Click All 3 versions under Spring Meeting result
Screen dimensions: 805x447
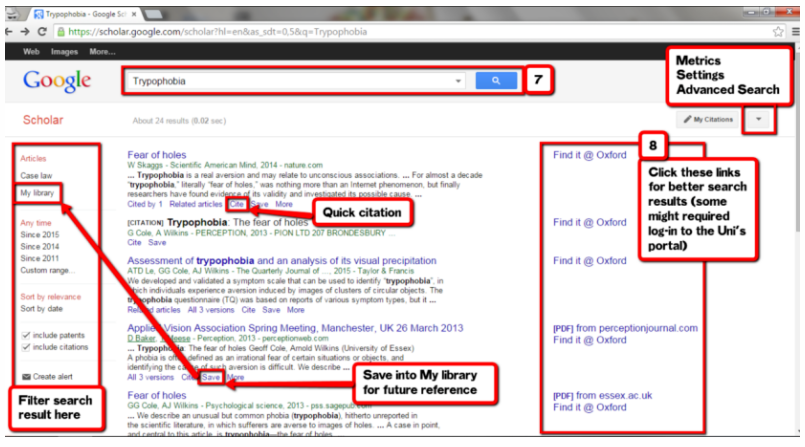pos(150,377)
